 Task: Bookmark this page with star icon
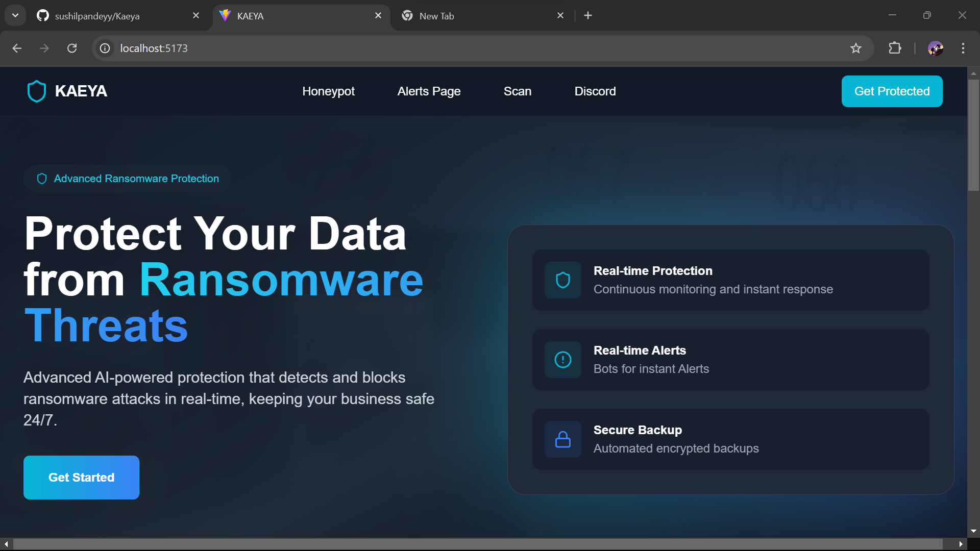[855, 48]
